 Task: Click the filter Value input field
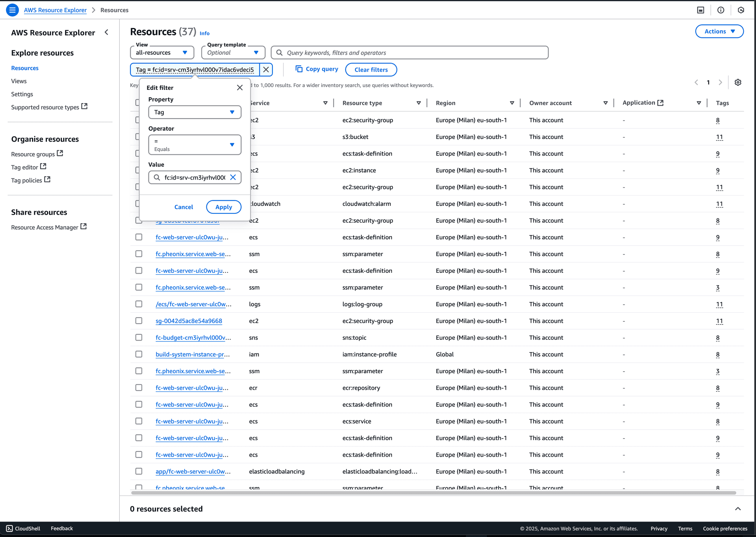click(x=195, y=178)
